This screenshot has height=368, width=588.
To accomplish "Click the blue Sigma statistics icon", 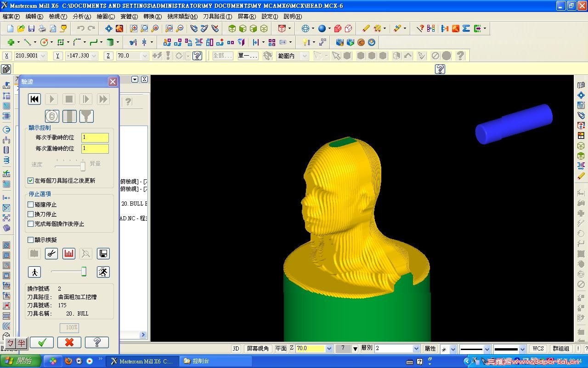I will pos(466,29).
